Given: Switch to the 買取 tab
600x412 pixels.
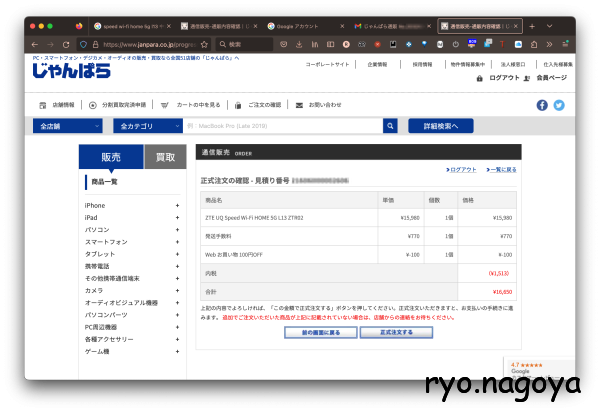Looking at the screenshot, I should 165,157.
